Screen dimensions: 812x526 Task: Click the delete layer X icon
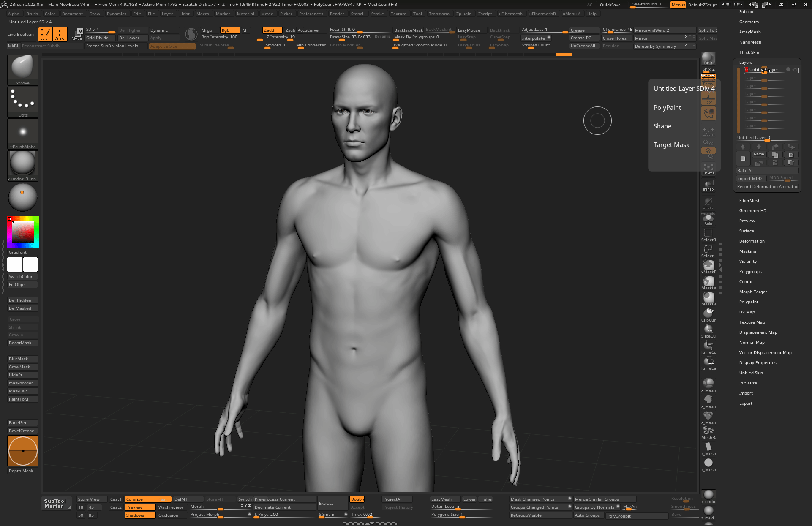click(x=791, y=155)
